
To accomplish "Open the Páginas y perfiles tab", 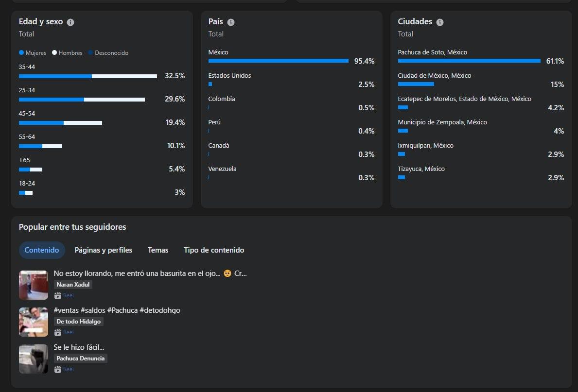I will click(x=103, y=250).
